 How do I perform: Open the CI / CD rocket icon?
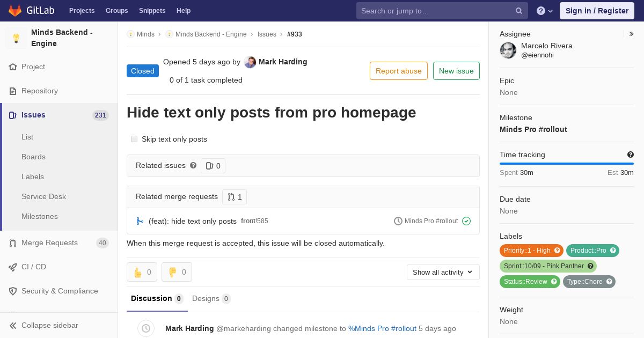pyautogui.click(x=13, y=267)
